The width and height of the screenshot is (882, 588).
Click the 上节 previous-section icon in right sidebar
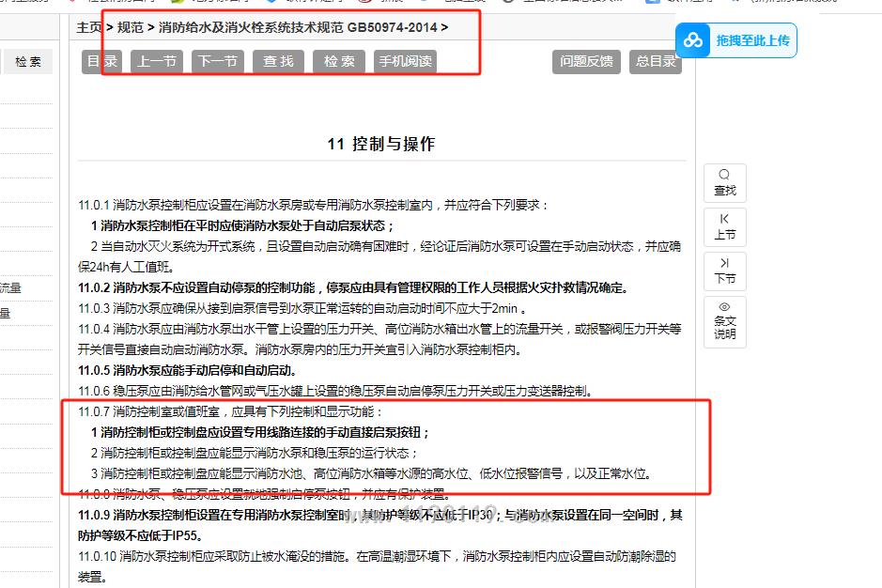724,220
